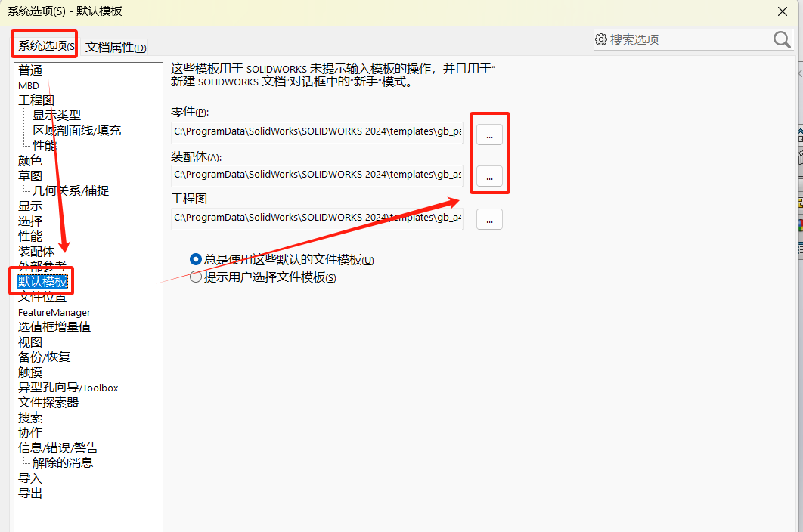Select 视图 in the options list

click(x=30, y=342)
